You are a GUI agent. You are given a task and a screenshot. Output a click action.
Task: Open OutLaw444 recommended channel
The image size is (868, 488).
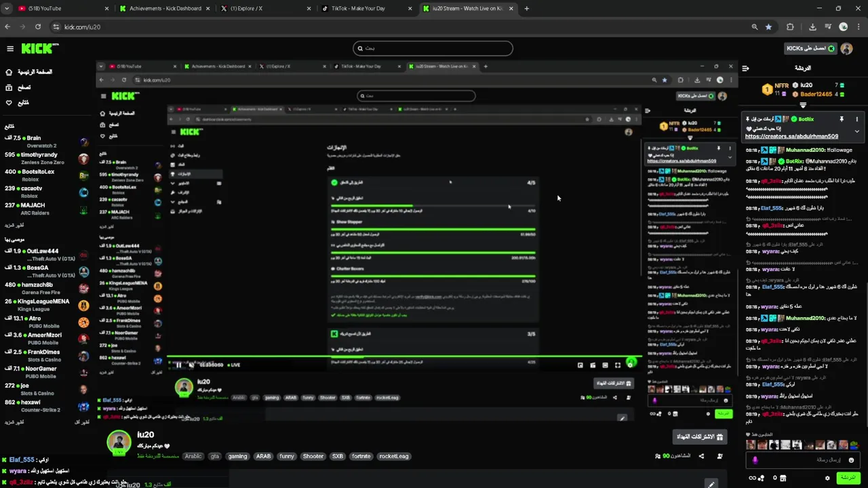[x=46, y=255]
